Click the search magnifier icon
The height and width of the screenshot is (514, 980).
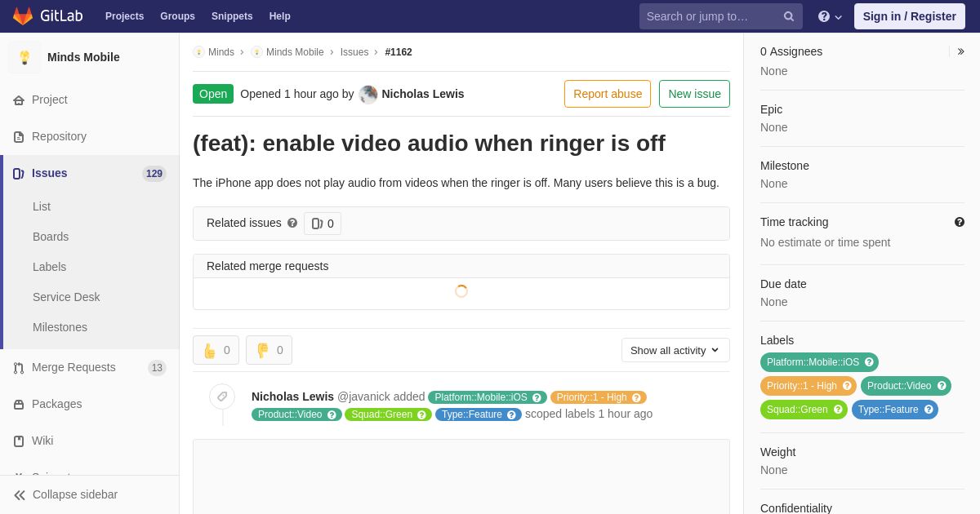tap(789, 16)
